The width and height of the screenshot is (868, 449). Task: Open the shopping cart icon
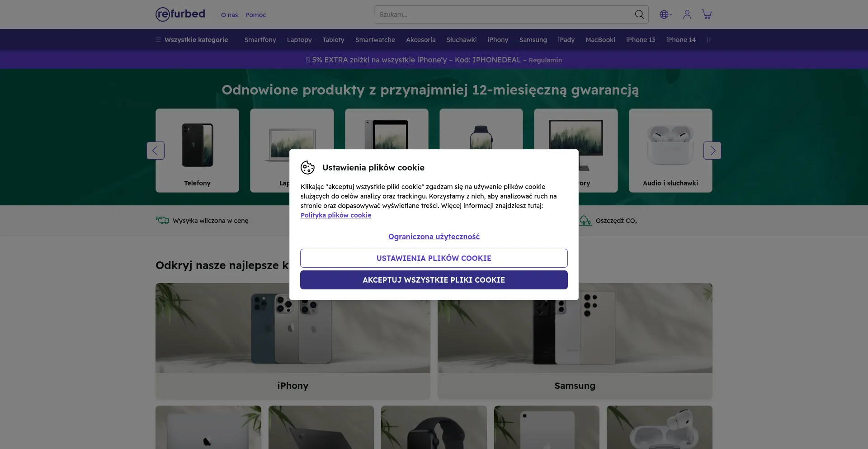pos(707,14)
